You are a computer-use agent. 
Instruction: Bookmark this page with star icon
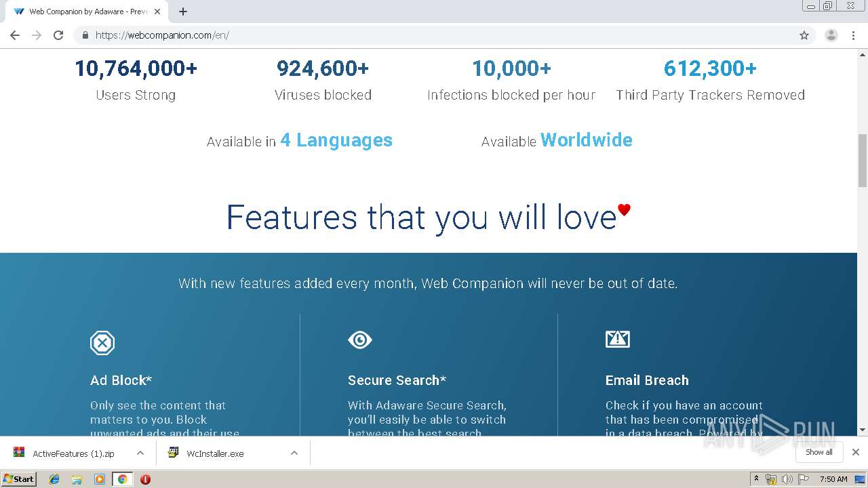point(804,35)
